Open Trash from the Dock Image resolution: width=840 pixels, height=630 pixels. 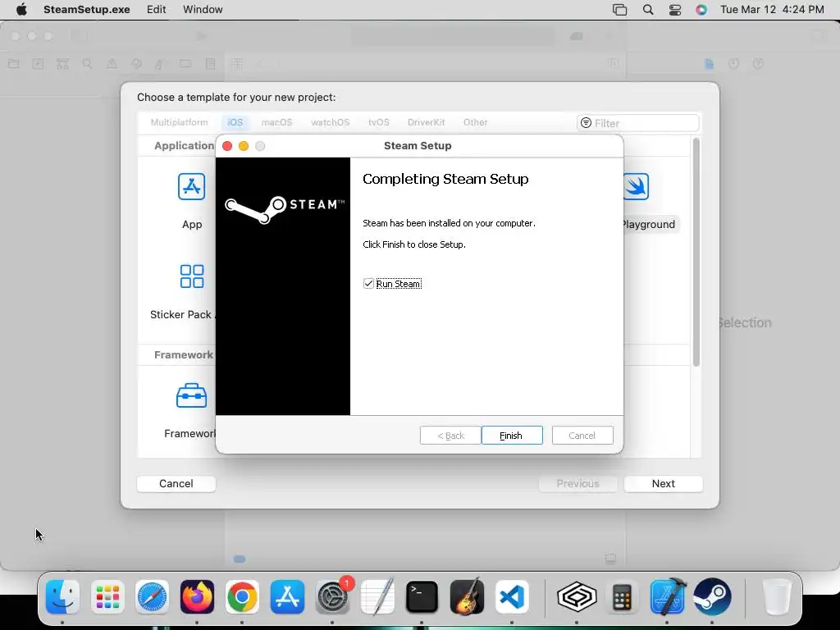pos(777,597)
